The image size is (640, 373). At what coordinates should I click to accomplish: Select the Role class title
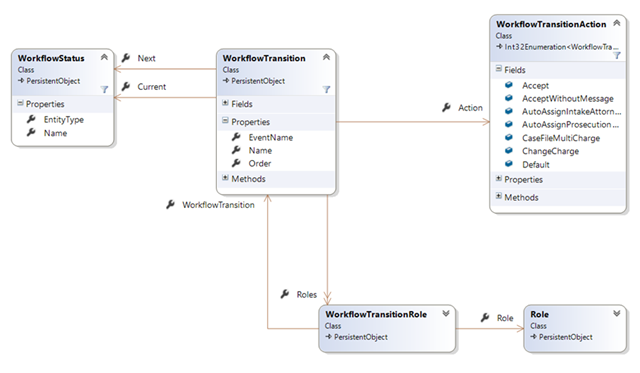(x=540, y=314)
